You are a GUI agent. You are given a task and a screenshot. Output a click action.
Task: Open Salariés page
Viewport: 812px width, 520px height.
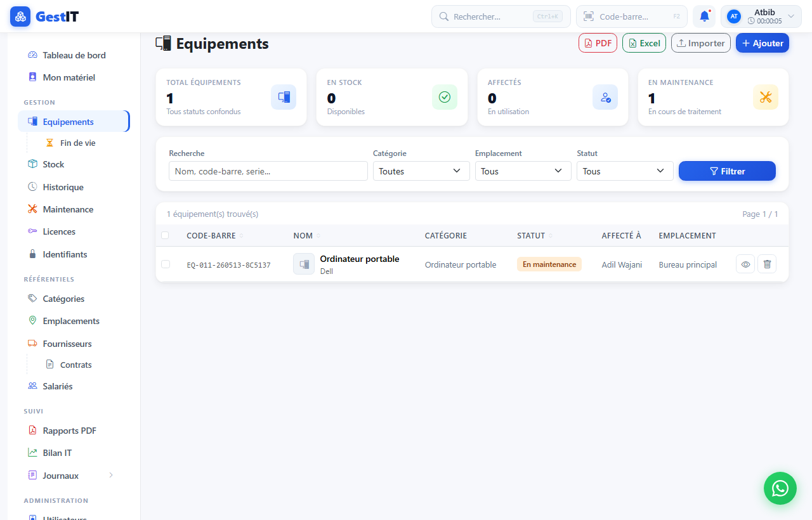click(x=74, y=386)
